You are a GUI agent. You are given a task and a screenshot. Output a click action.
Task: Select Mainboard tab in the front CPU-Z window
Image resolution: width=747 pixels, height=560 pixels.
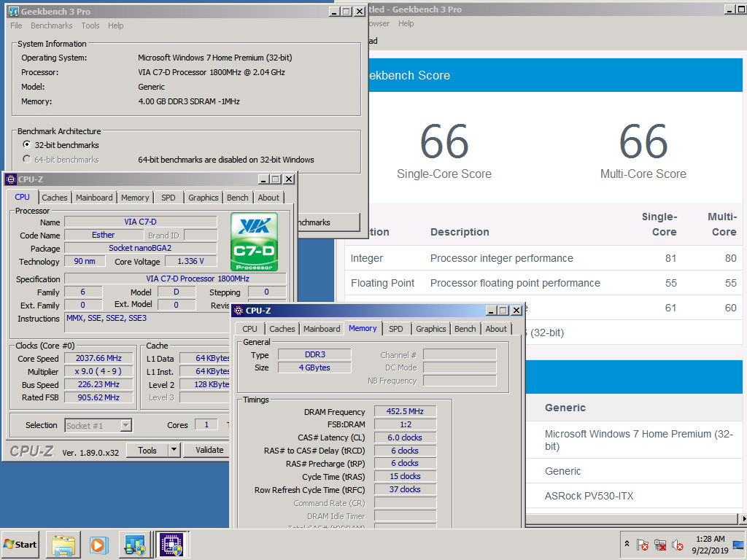point(322,329)
